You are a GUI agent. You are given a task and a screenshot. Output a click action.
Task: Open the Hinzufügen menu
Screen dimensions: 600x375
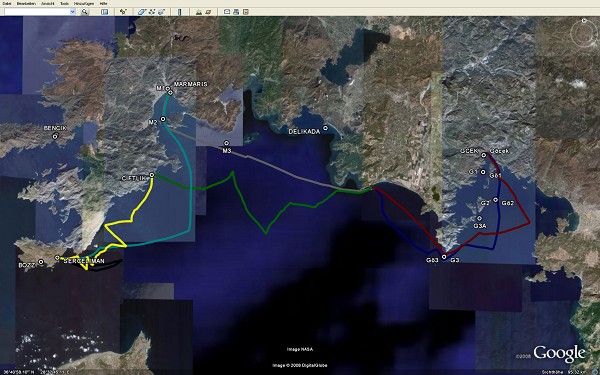pos(84,3)
